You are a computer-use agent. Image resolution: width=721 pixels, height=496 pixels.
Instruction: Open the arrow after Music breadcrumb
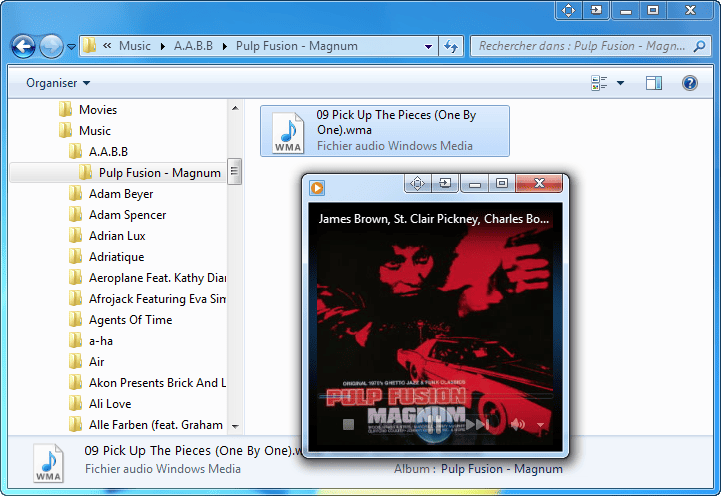pyautogui.click(x=163, y=46)
